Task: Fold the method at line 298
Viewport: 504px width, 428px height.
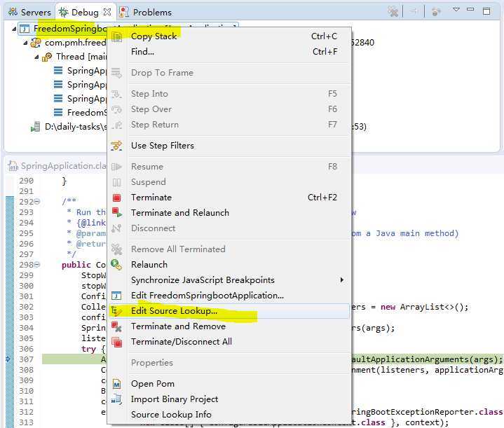Action: tap(37, 265)
